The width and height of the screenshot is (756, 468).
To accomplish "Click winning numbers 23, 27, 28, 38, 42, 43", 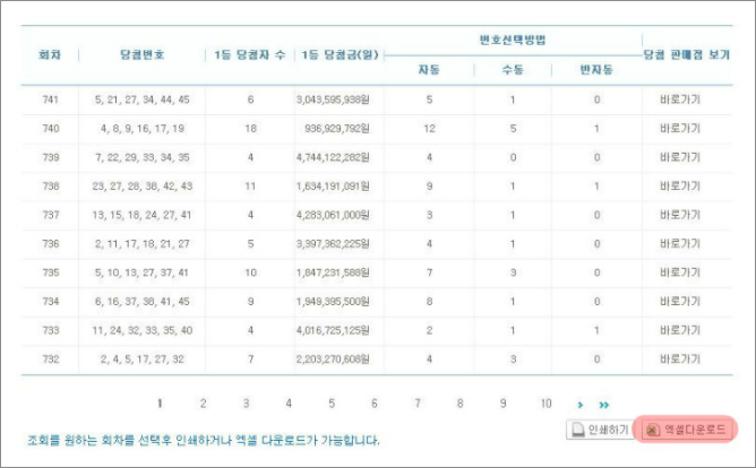I will tap(142, 186).
